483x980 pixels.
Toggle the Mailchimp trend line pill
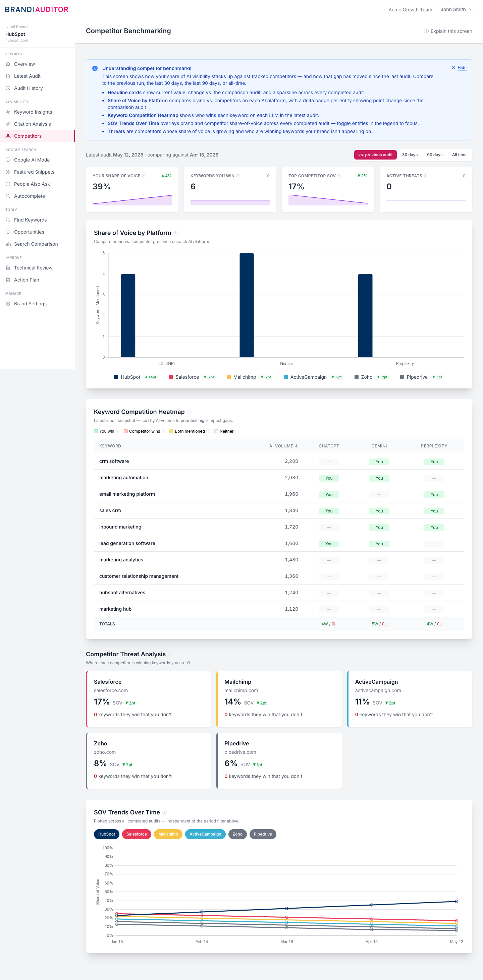168,834
